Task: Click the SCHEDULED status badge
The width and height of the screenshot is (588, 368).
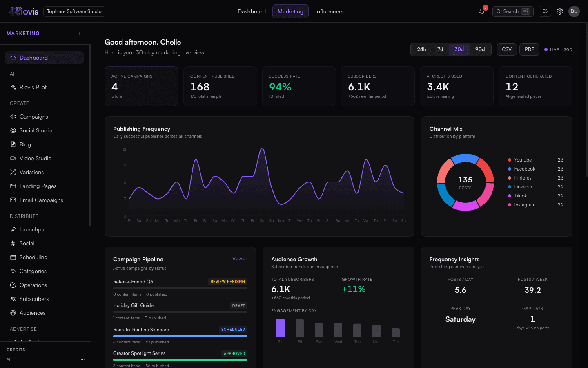Action: pos(233,330)
